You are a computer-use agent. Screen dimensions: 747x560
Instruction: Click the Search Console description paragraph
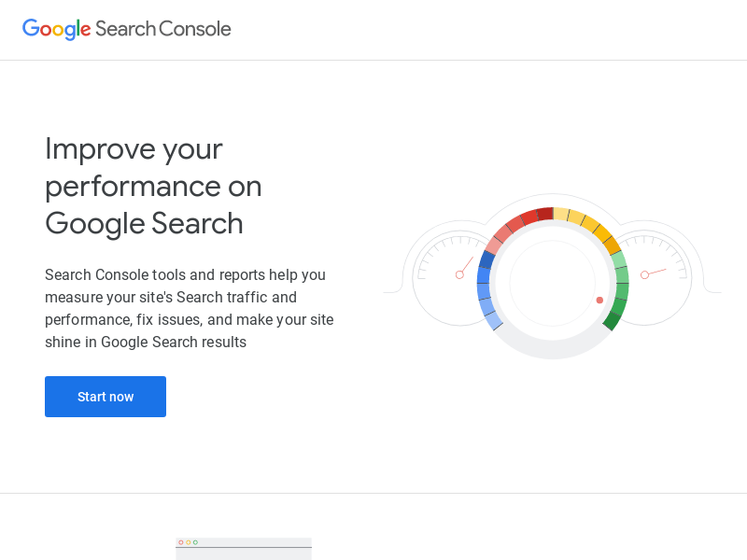pos(190,308)
